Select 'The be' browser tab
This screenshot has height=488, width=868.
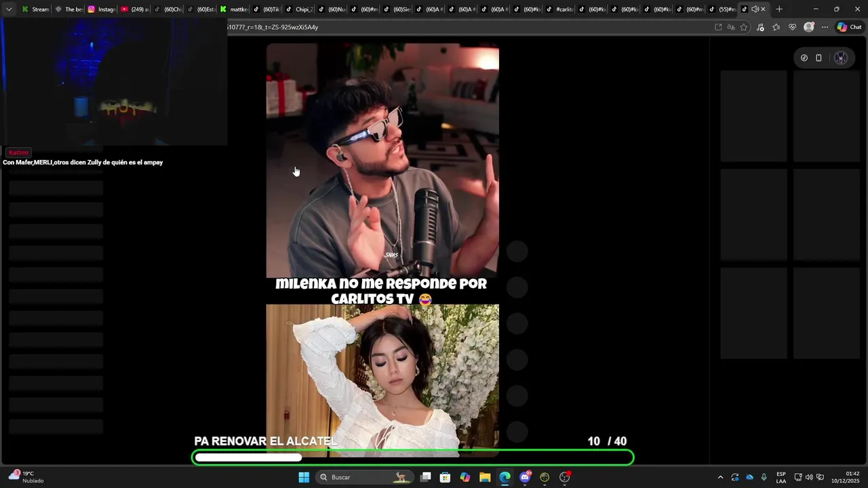click(x=68, y=9)
